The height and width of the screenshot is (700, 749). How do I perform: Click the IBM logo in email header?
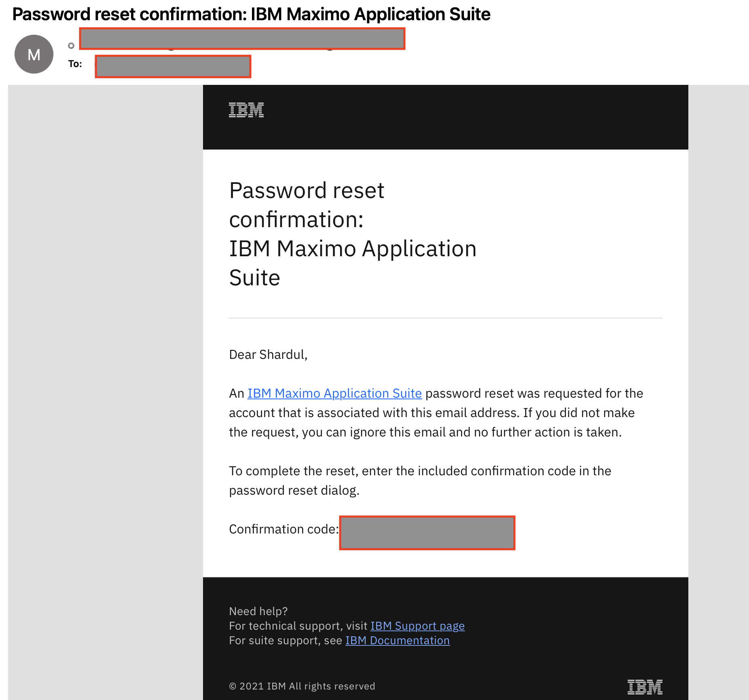[x=245, y=110]
